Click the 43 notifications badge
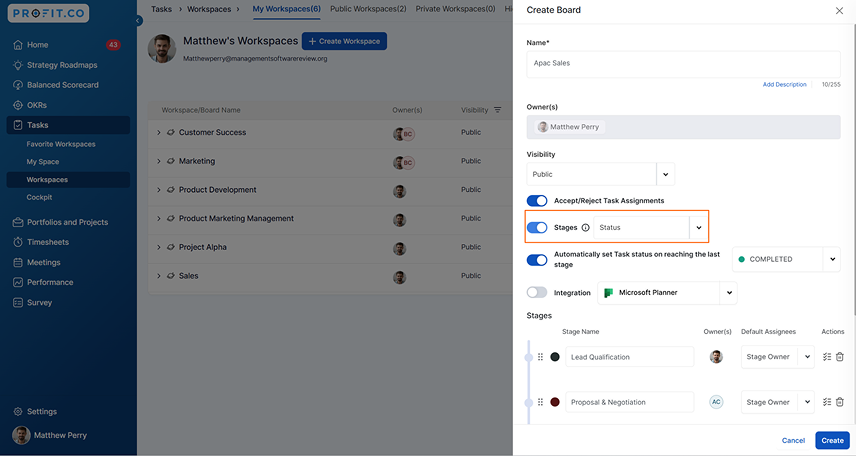 click(x=113, y=45)
